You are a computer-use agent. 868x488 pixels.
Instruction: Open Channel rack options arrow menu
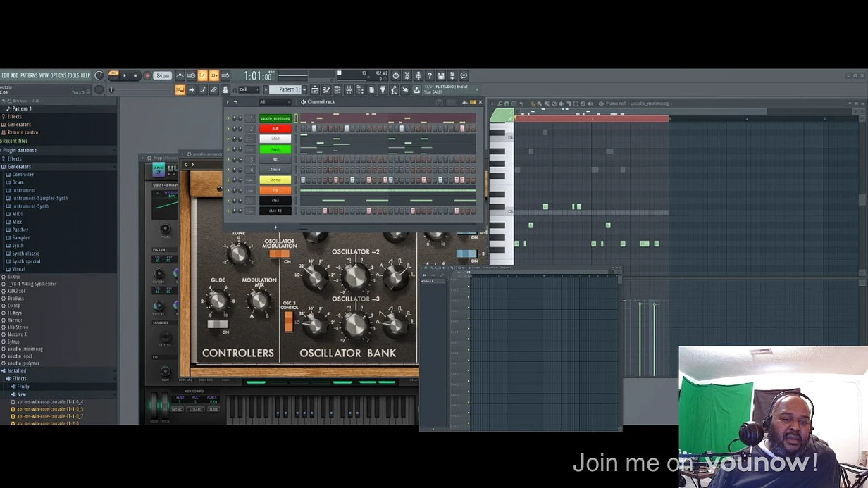coord(228,102)
